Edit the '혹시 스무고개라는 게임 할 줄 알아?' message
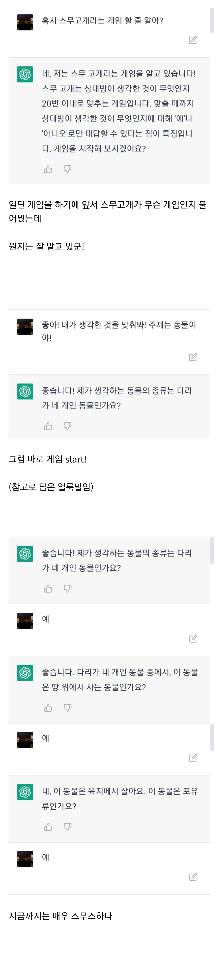 [193, 40]
